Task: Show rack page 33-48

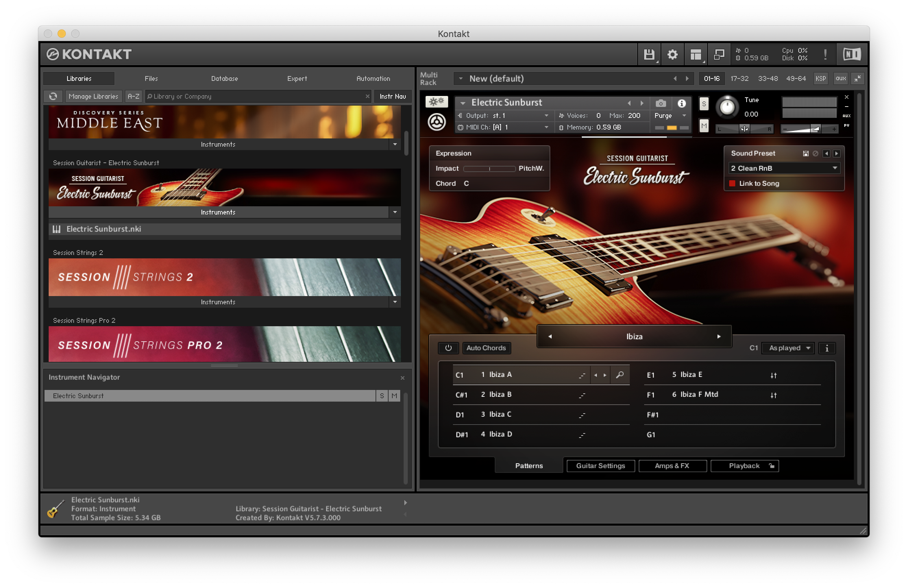Action: point(768,78)
